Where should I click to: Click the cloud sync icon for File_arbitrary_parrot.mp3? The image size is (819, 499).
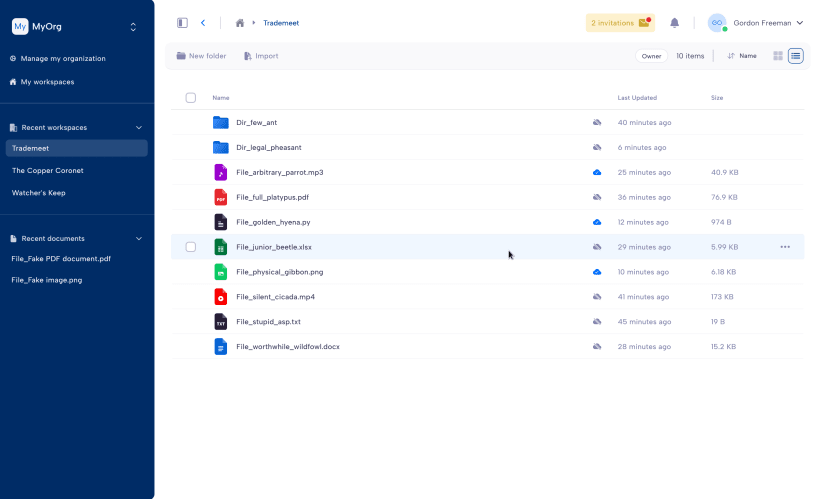tap(597, 172)
